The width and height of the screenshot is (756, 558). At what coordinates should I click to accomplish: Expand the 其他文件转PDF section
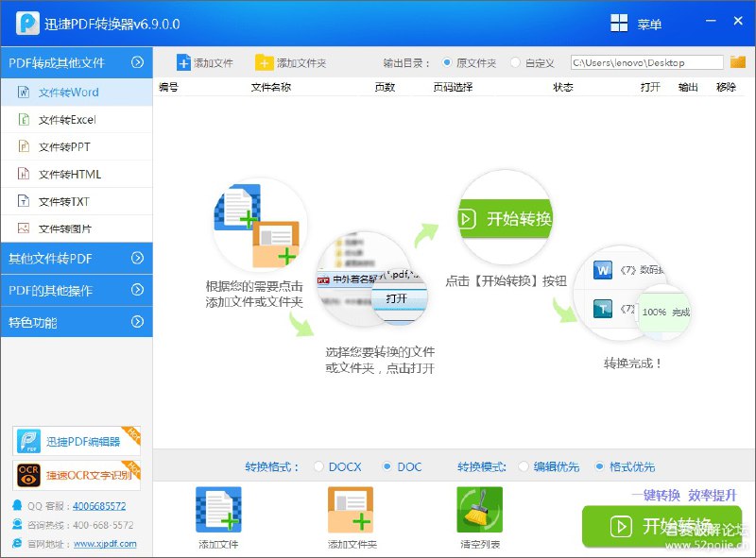76,258
